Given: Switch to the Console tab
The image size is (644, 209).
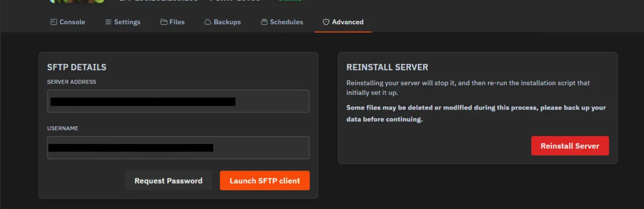Looking at the screenshot, I should [x=72, y=22].
